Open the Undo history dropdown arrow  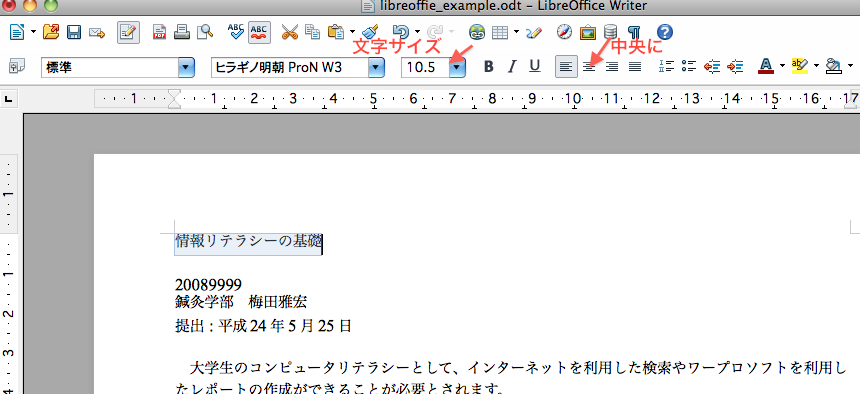pyautogui.click(x=417, y=32)
